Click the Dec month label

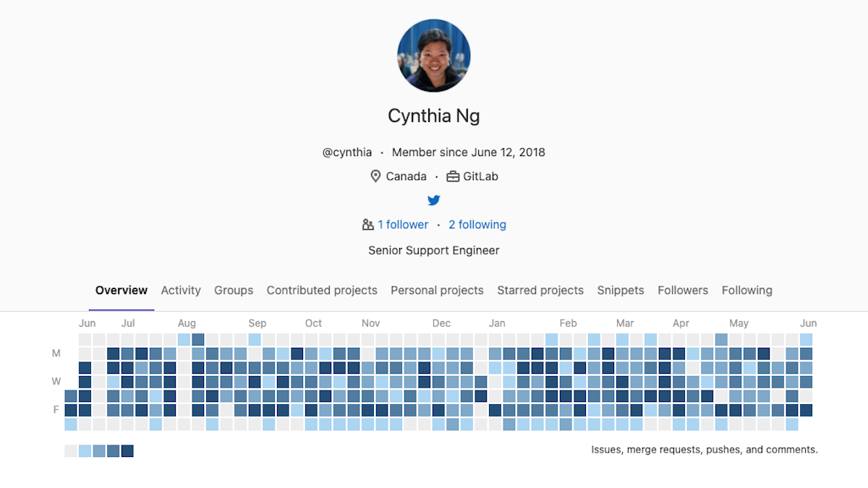tap(441, 323)
